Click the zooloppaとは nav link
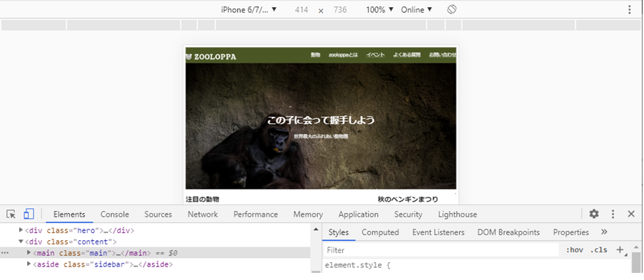 pyautogui.click(x=343, y=55)
